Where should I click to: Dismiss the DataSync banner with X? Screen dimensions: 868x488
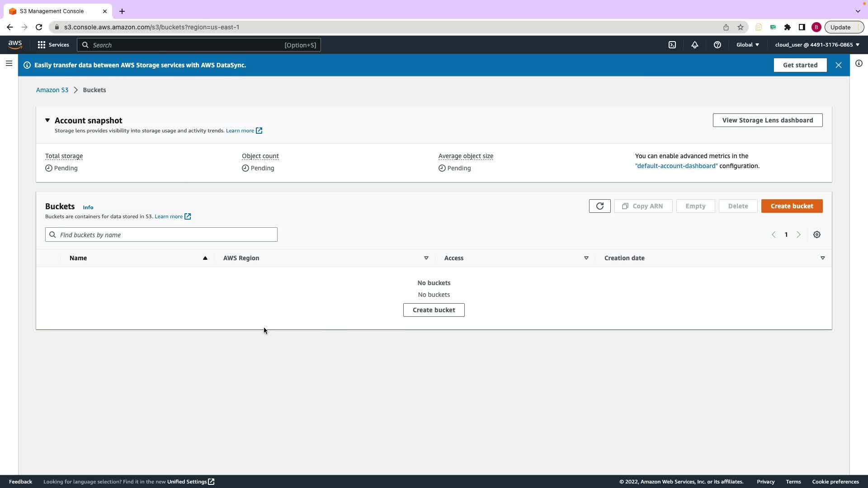[x=839, y=65]
